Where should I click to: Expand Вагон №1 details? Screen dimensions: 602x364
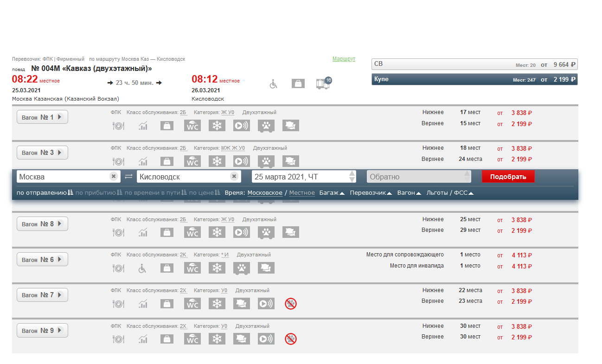42,117
